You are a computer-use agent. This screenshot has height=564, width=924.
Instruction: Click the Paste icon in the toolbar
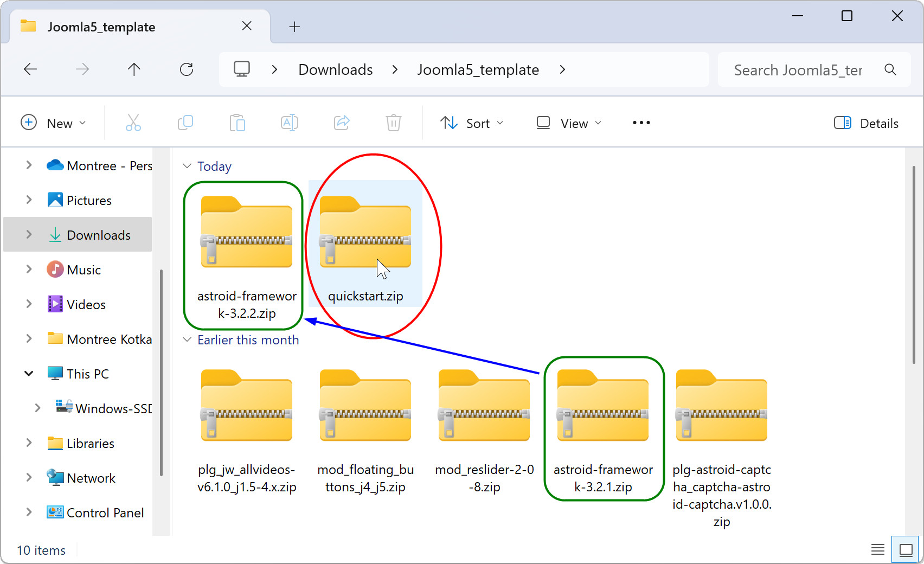click(238, 123)
